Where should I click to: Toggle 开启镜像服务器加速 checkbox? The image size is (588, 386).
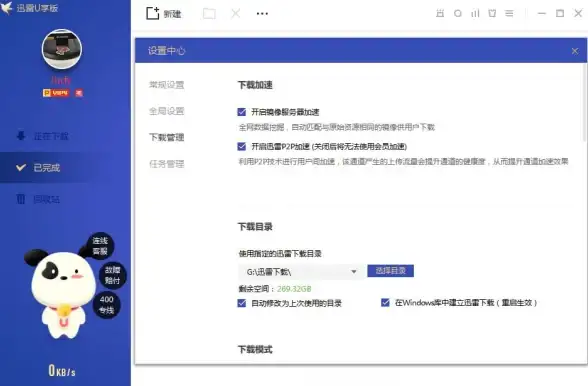(x=242, y=112)
